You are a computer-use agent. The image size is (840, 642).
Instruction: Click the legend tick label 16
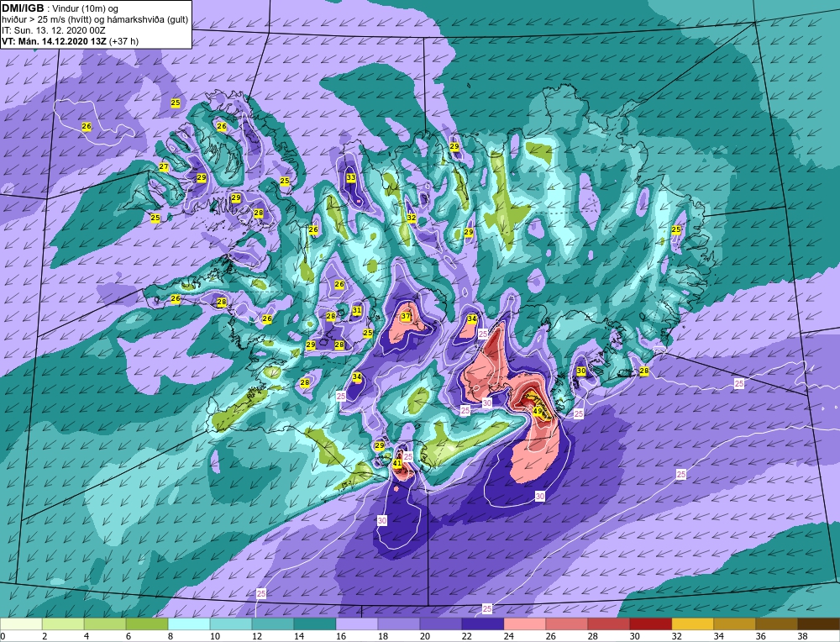coord(341,636)
